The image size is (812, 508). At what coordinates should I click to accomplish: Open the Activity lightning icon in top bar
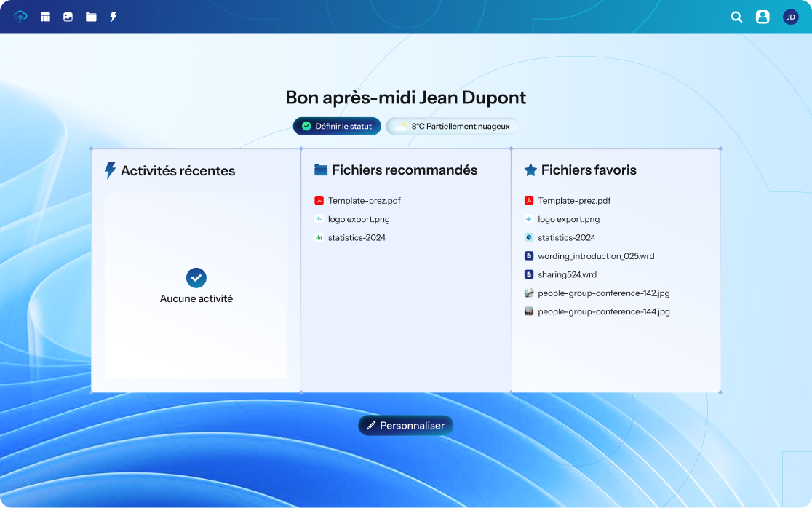pos(114,17)
